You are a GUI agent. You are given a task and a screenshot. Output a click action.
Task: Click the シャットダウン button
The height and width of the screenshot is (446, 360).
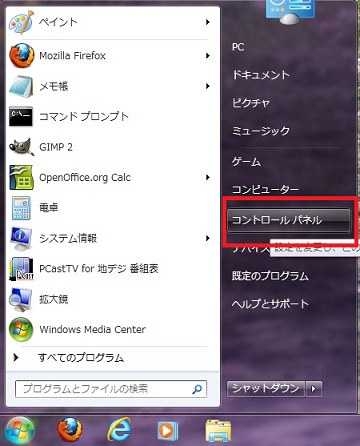(266, 389)
